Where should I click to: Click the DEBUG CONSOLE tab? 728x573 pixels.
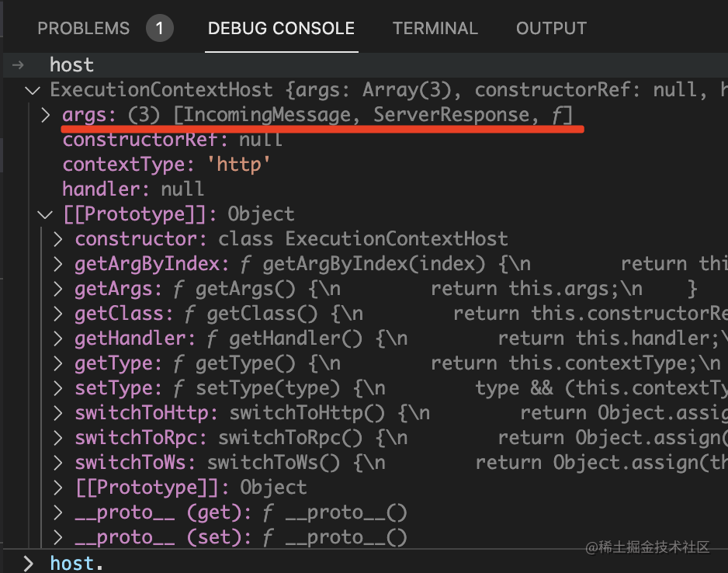[281, 29]
